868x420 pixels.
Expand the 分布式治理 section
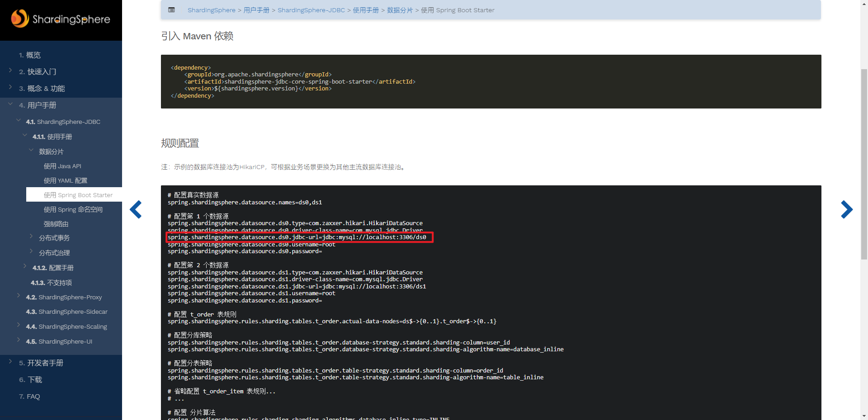click(30, 252)
